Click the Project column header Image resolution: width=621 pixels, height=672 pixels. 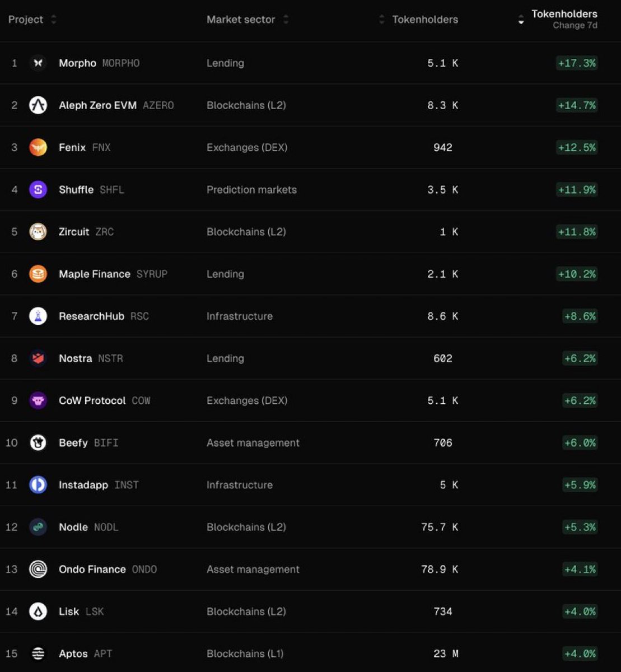point(26,20)
